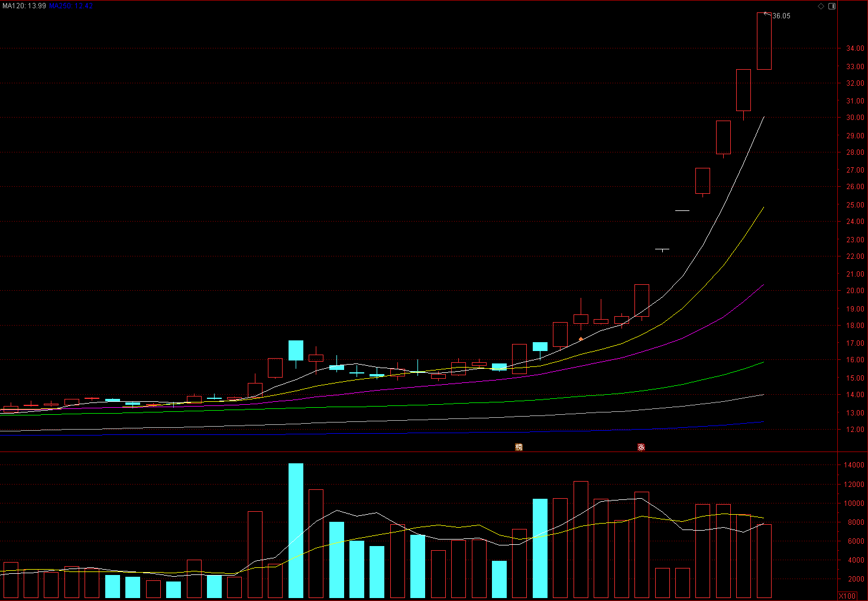This screenshot has width=868, height=601.
Task: Click the 14000 volume axis label
Action: tap(854, 466)
